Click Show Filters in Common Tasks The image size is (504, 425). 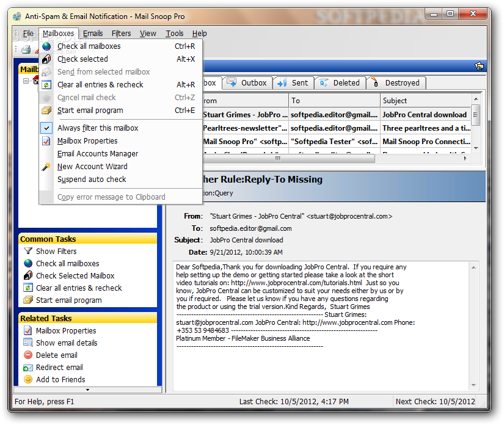coord(56,251)
